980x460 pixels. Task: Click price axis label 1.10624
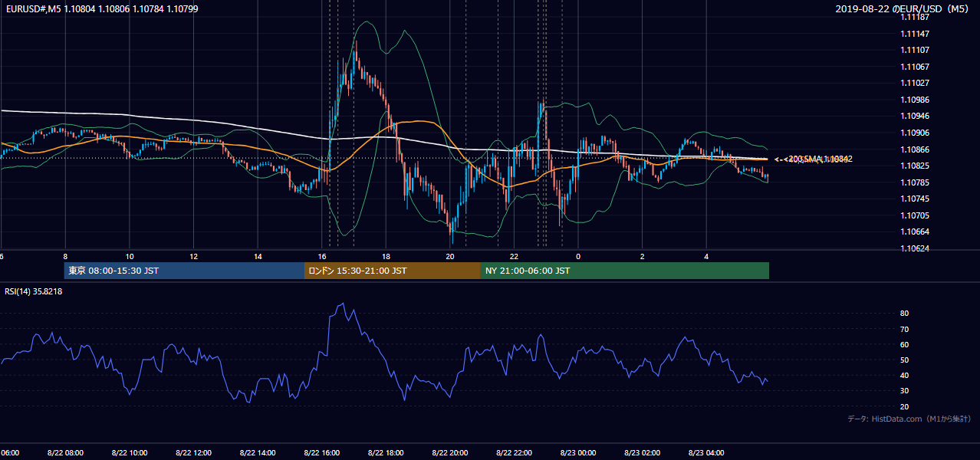pyautogui.click(x=915, y=248)
